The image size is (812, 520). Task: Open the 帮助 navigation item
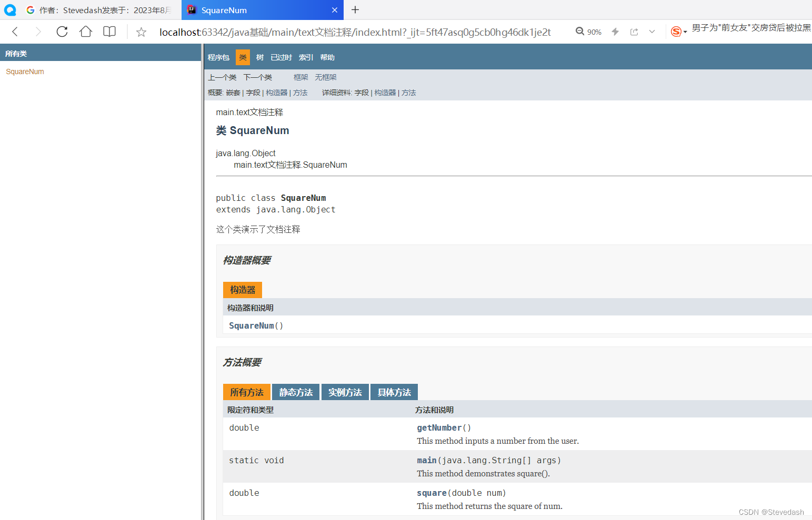[x=327, y=57]
